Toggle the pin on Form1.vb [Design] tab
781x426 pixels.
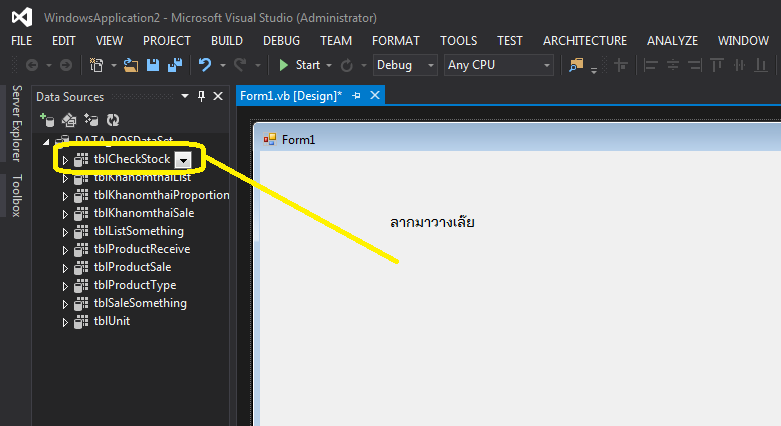coord(356,96)
